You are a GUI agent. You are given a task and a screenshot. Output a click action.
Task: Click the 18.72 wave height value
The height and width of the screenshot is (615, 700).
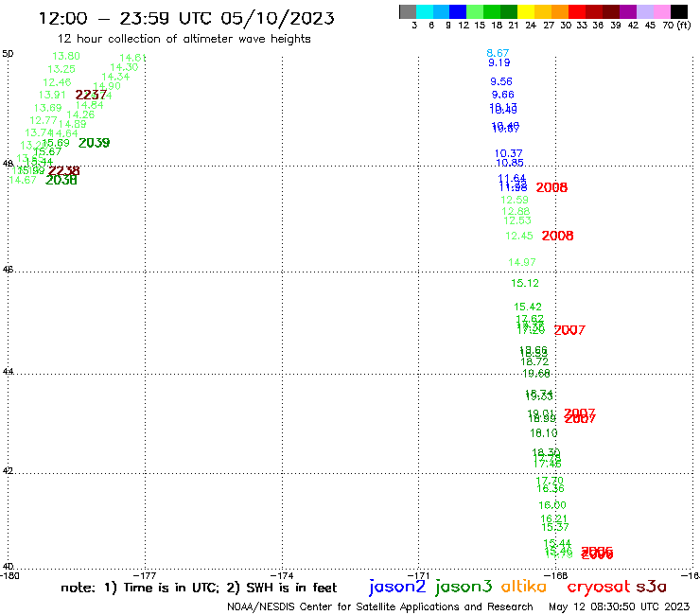click(534, 361)
